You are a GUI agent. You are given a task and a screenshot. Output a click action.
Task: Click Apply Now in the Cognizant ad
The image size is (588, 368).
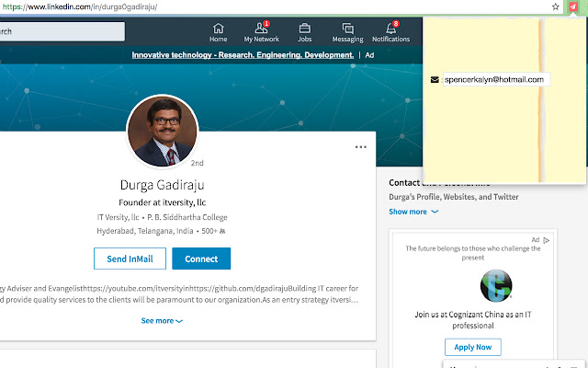[x=472, y=347]
